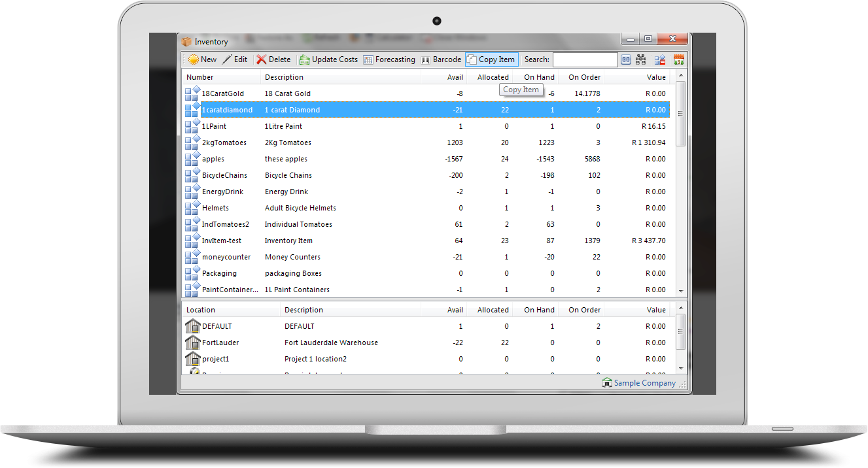Sort the item list by On Hand column
868x468 pixels.
coord(538,77)
